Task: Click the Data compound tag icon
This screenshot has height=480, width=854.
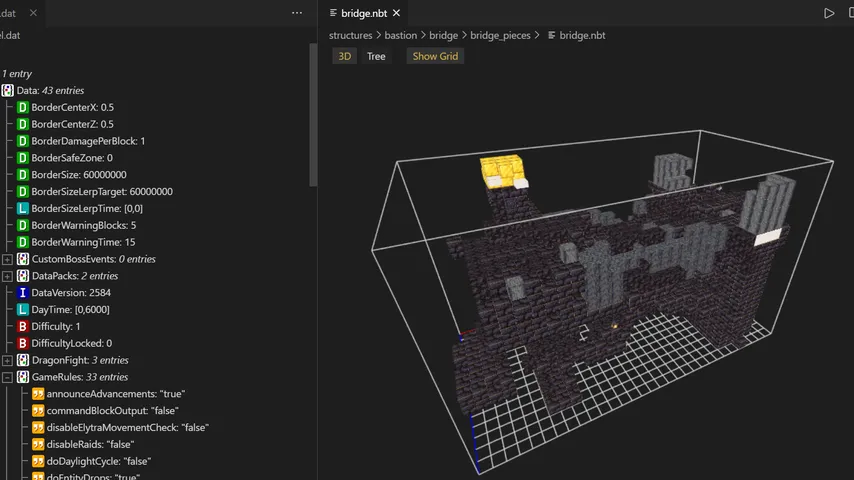Action: (x=8, y=90)
